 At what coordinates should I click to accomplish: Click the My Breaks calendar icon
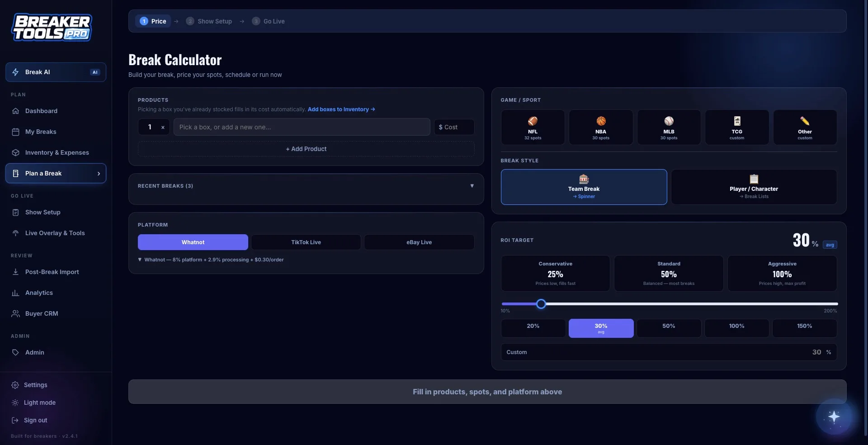15,132
